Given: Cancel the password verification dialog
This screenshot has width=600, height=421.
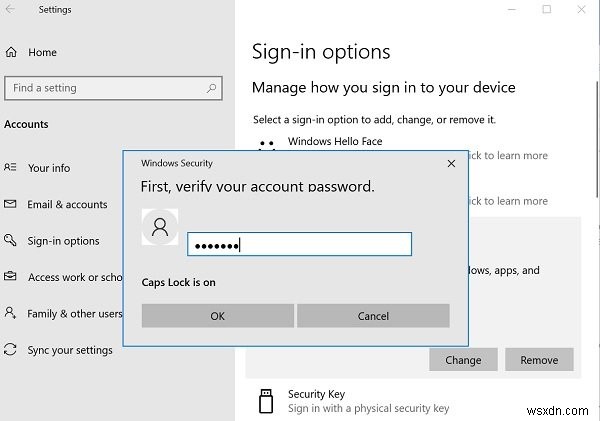Looking at the screenshot, I should (x=373, y=316).
